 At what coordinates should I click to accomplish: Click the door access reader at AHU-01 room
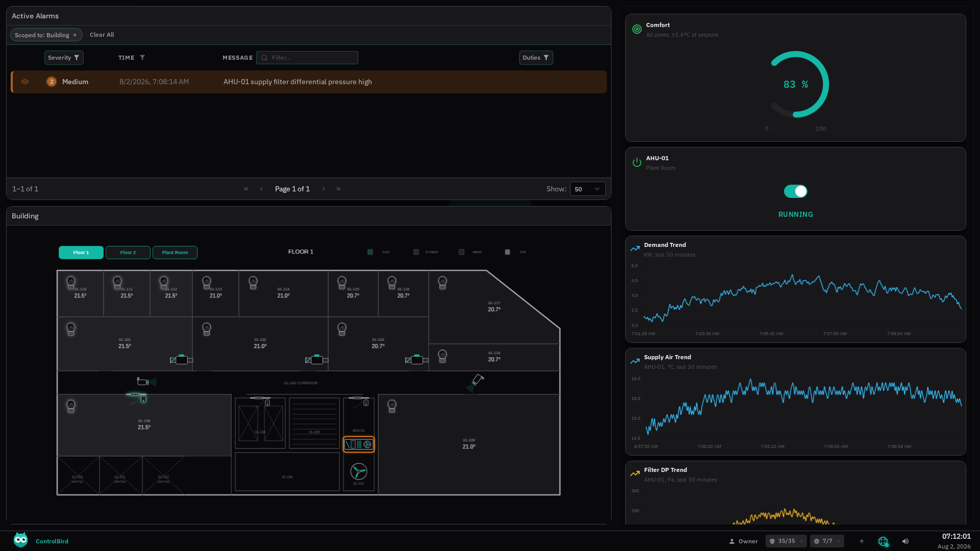(x=365, y=403)
